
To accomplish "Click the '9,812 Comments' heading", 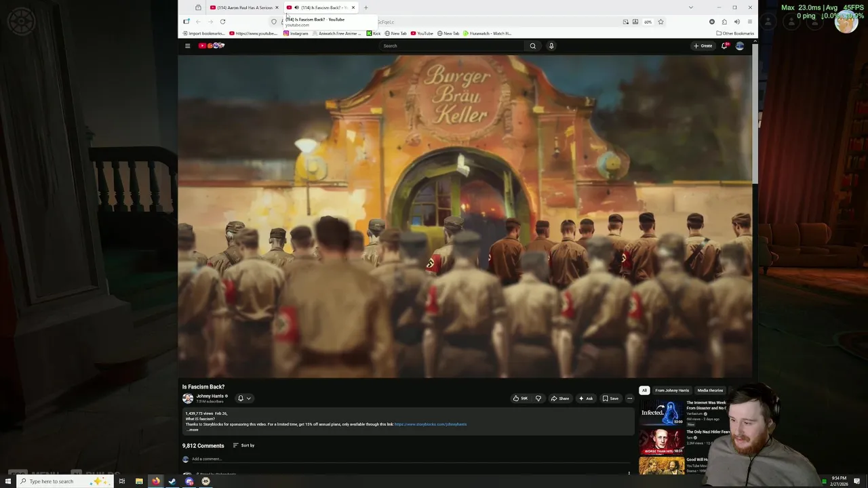I will click(x=203, y=446).
